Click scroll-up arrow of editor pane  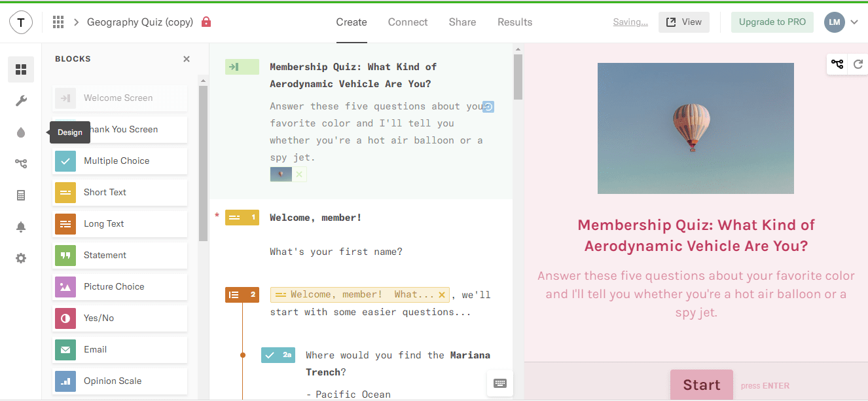pyautogui.click(x=518, y=49)
